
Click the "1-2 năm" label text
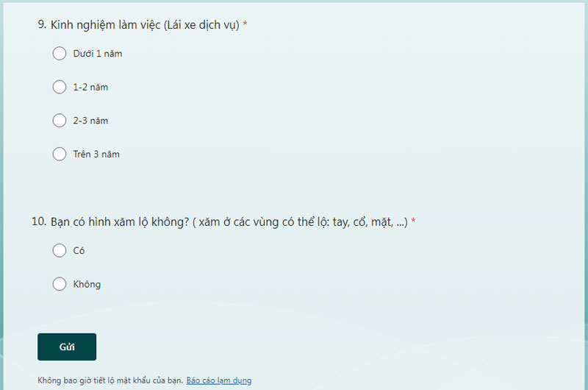pos(90,87)
